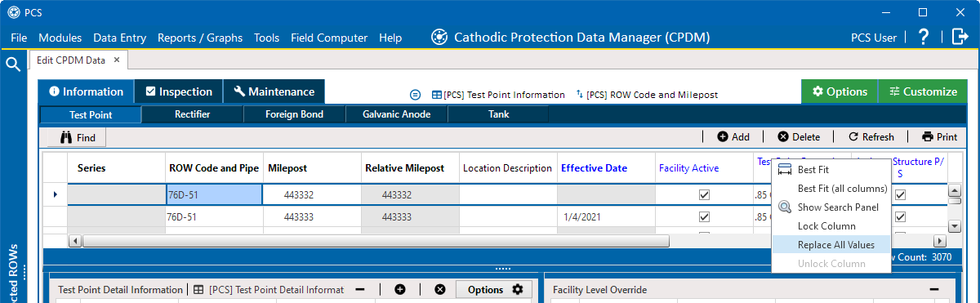Screen dimensions: 980x303
Task: Click the circled X icon in Test Point Detail panel
Action: (440, 289)
